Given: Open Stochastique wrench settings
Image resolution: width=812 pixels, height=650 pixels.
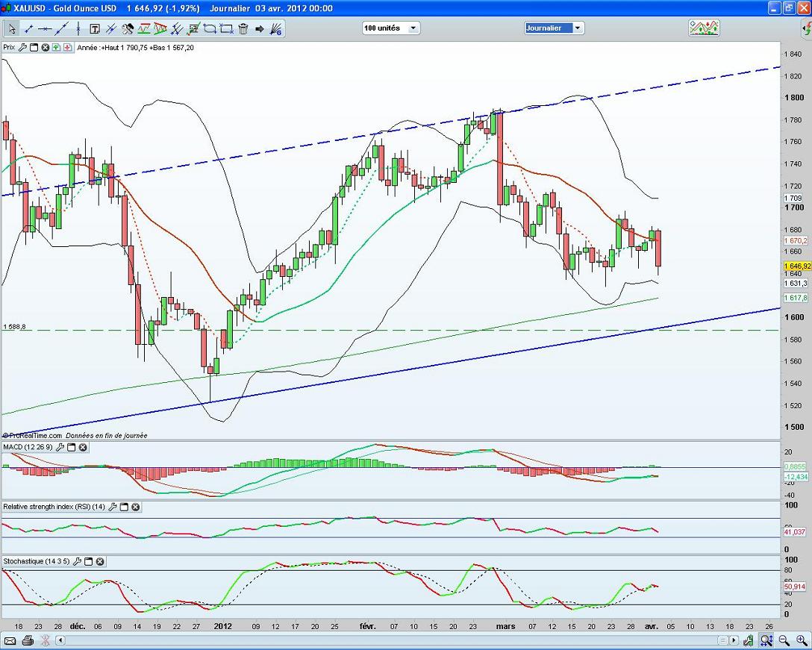Looking at the screenshot, I should point(77,561).
